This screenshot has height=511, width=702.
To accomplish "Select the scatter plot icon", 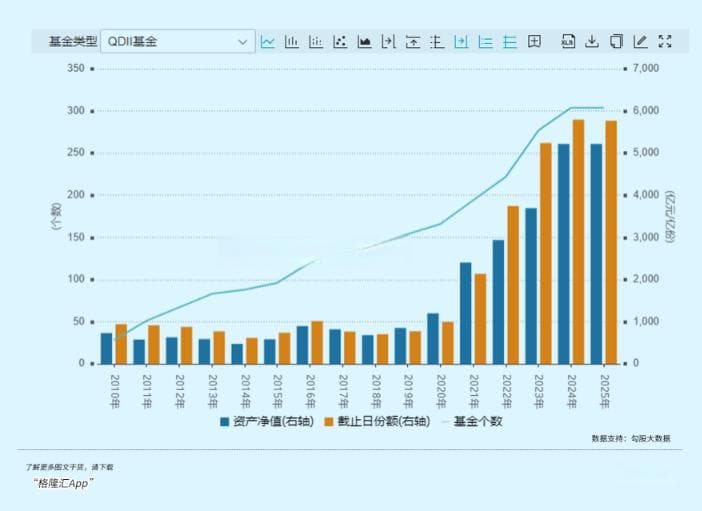I will 340,42.
